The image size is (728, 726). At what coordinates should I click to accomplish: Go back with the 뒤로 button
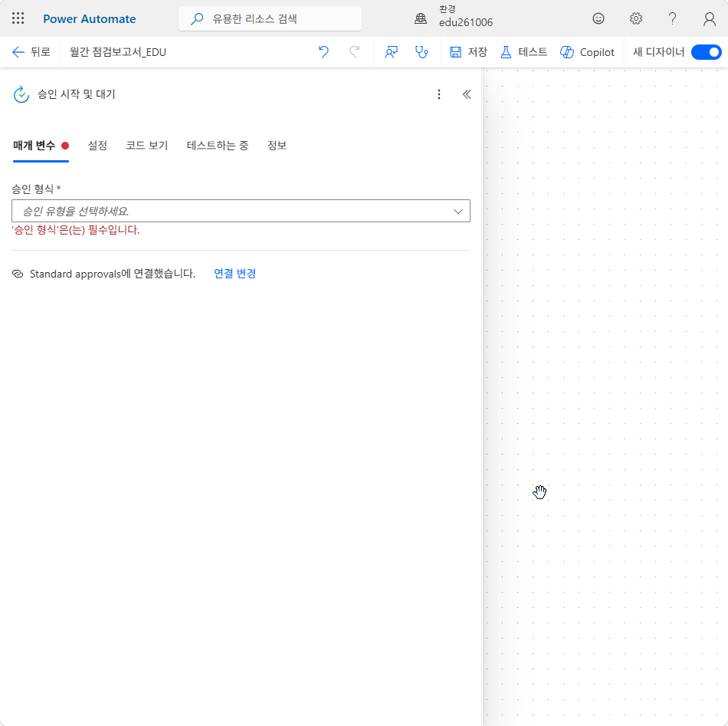click(31, 52)
